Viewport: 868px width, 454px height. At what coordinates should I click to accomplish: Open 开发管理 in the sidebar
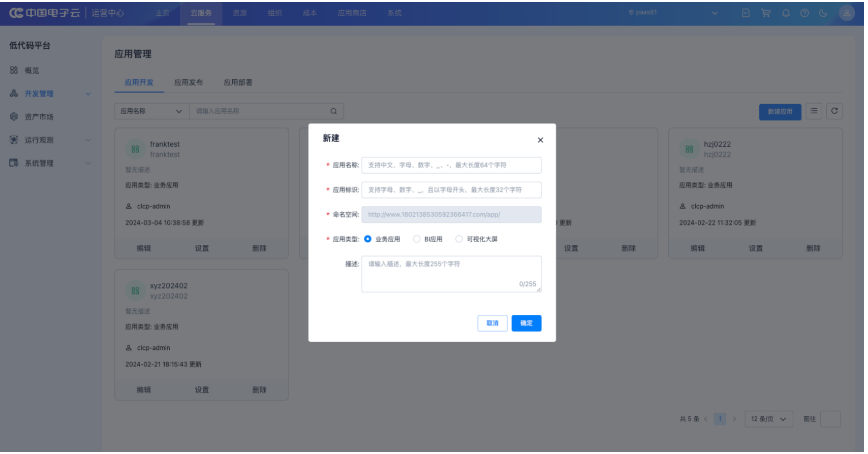click(39, 94)
